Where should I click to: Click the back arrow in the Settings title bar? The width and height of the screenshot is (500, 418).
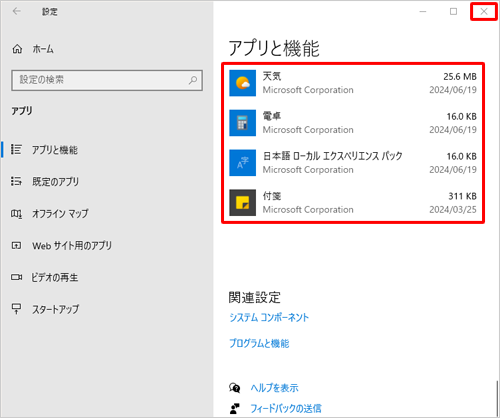pos(16,11)
